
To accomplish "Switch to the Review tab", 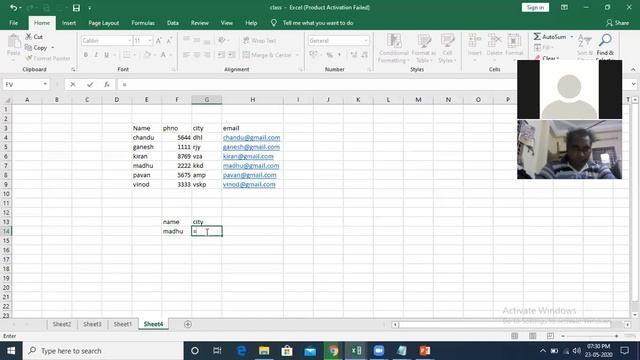I will click(200, 23).
